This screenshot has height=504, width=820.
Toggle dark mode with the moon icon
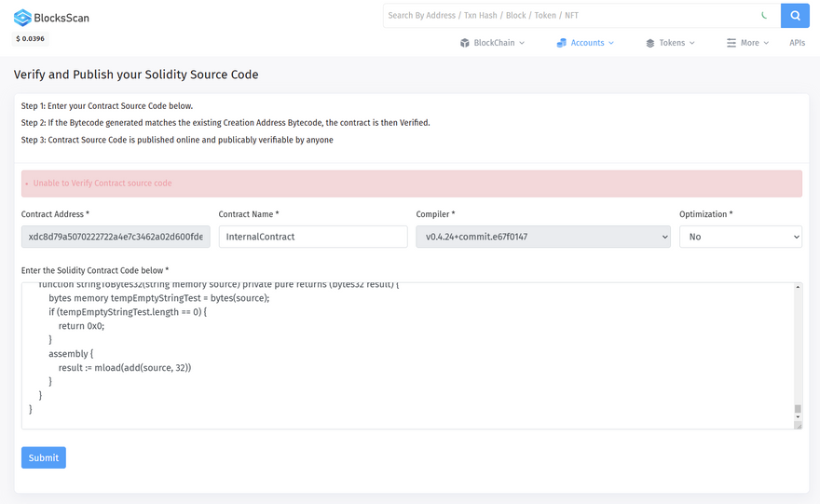click(x=764, y=16)
